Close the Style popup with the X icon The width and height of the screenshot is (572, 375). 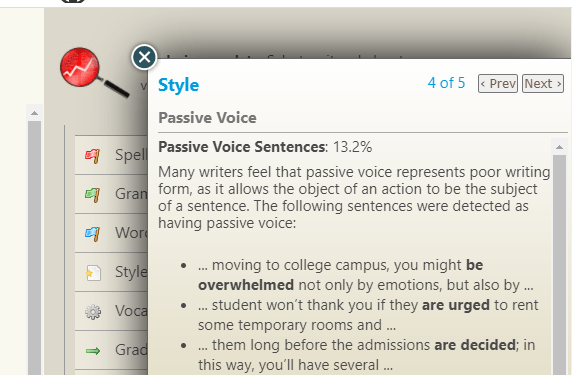pos(144,57)
